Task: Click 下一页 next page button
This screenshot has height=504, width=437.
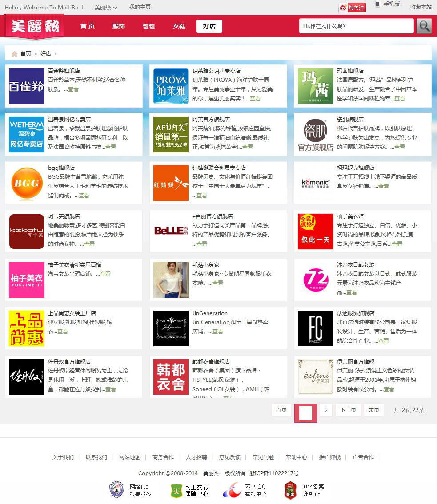Action: point(348,410)
